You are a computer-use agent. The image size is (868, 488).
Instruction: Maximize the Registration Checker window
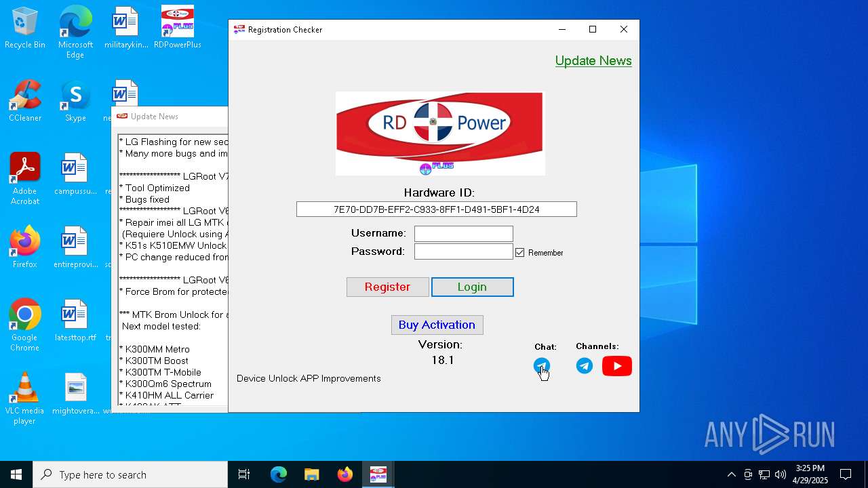coord(593,30)
